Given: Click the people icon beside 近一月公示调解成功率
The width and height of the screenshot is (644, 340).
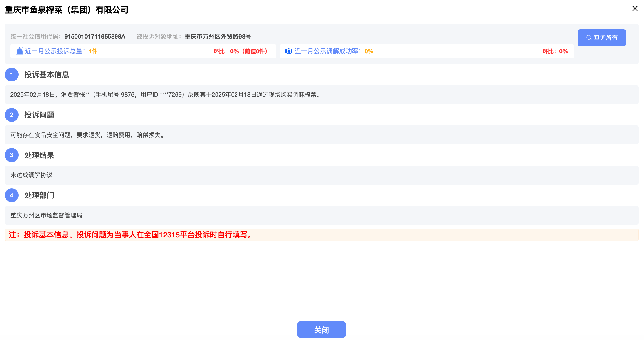Looking at the screenshot, I should [x=289, y=51].
